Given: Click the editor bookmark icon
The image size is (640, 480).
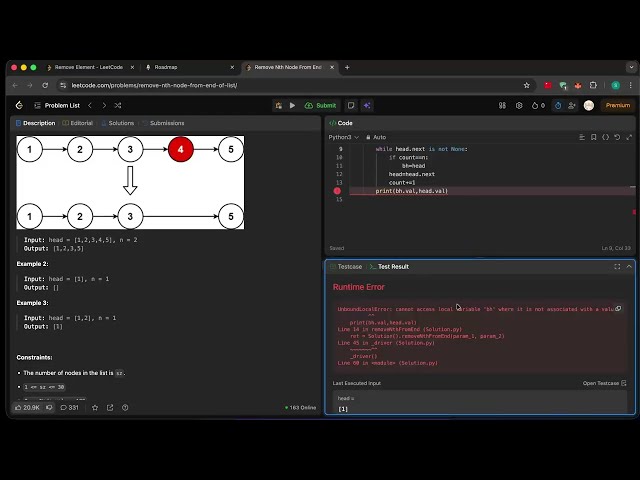Looking at the screenshot, I should tap(594, 137).
